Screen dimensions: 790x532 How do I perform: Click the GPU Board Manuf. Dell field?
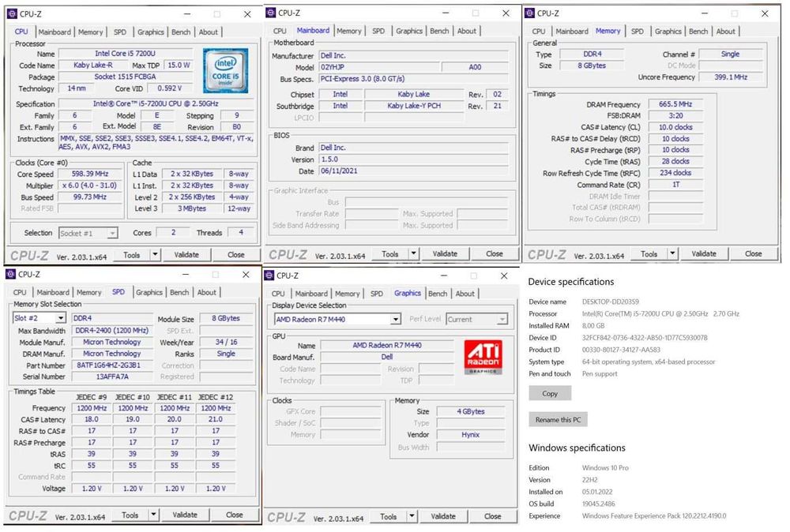tap(387, 357)
